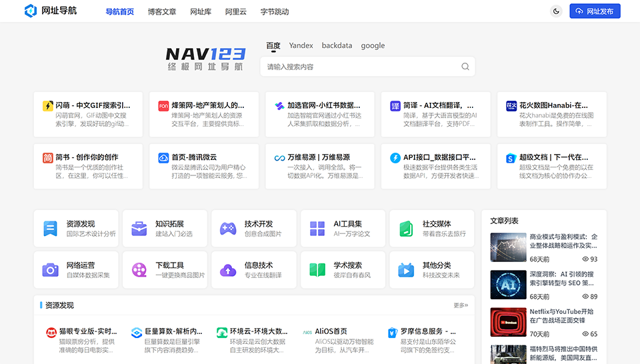
Task: Open the AI工具集 grid icon
Action: coord(317,229)
